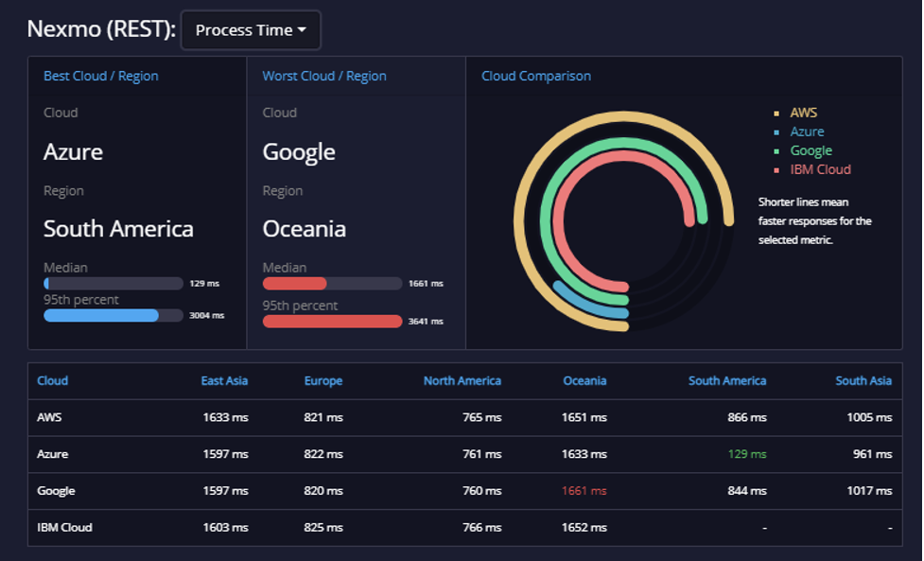The height and width of the screenshot is (561, 924).
Task: Click the IBM Cloud legend color square
Action: pyautogui.click(x=776, y=170)
